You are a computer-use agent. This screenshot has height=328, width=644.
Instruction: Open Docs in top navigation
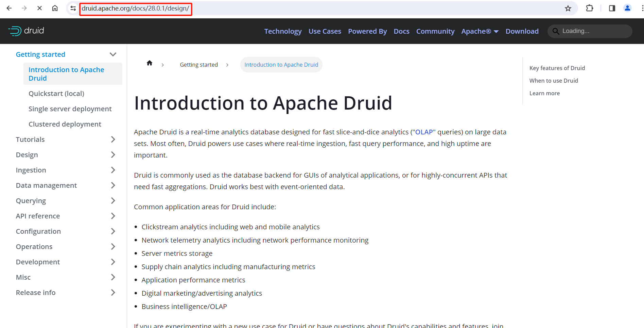[x=401, y=31]
